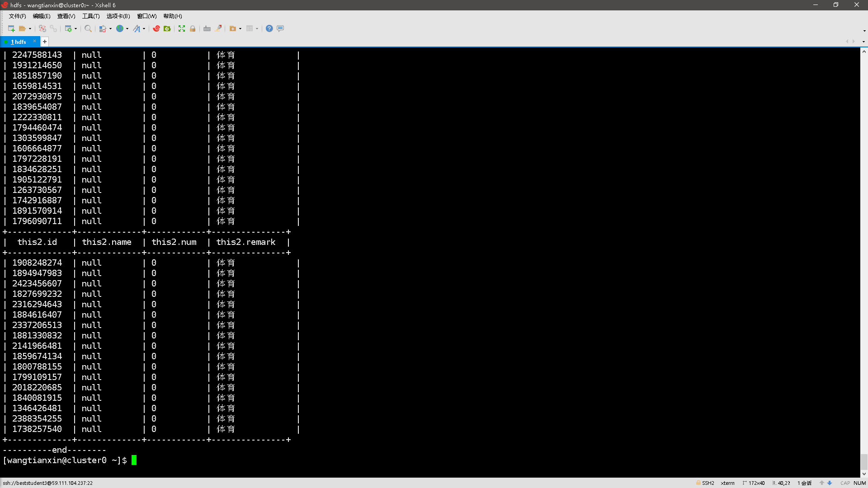Open the 选项卡(B) menu
Screen dimensions: 868x488
point(118,16)
